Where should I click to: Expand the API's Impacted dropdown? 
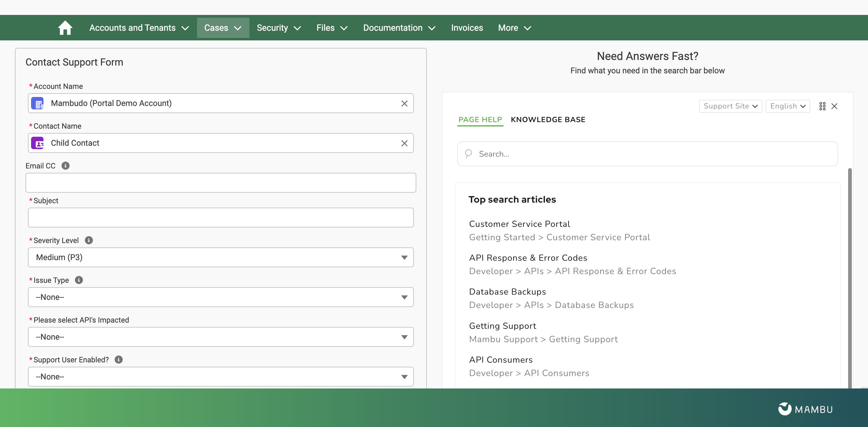click(x=221, y=337)
